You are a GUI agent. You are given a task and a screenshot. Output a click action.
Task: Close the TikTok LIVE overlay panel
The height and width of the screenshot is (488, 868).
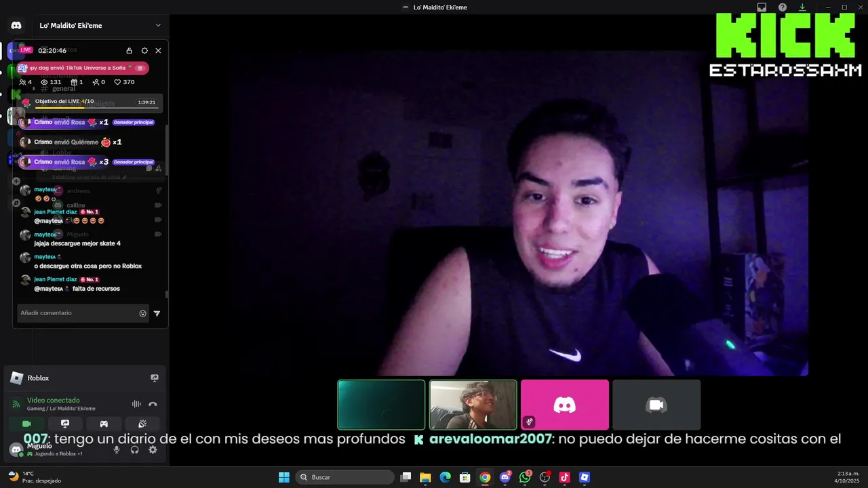pyautogui.click(x=158, y=51)
